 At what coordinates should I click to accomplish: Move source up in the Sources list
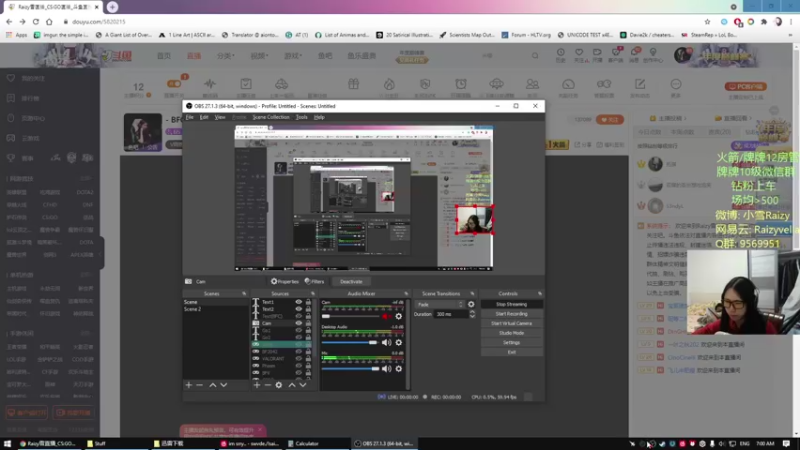292,385
